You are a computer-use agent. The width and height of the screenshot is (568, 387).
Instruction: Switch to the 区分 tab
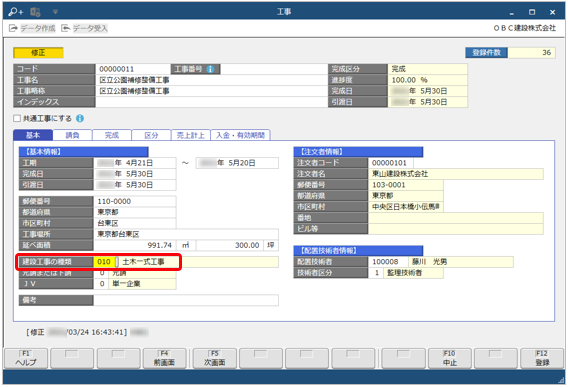pyautogui.click(x=151, y=135)
